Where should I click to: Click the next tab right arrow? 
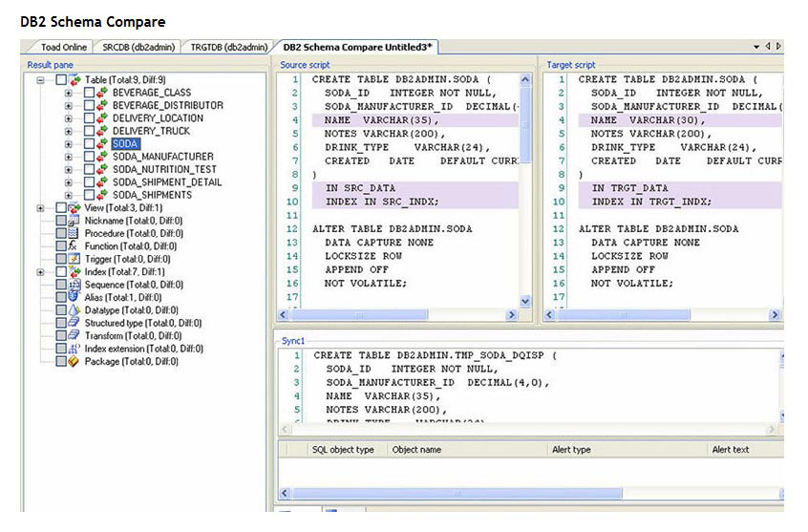778,47
